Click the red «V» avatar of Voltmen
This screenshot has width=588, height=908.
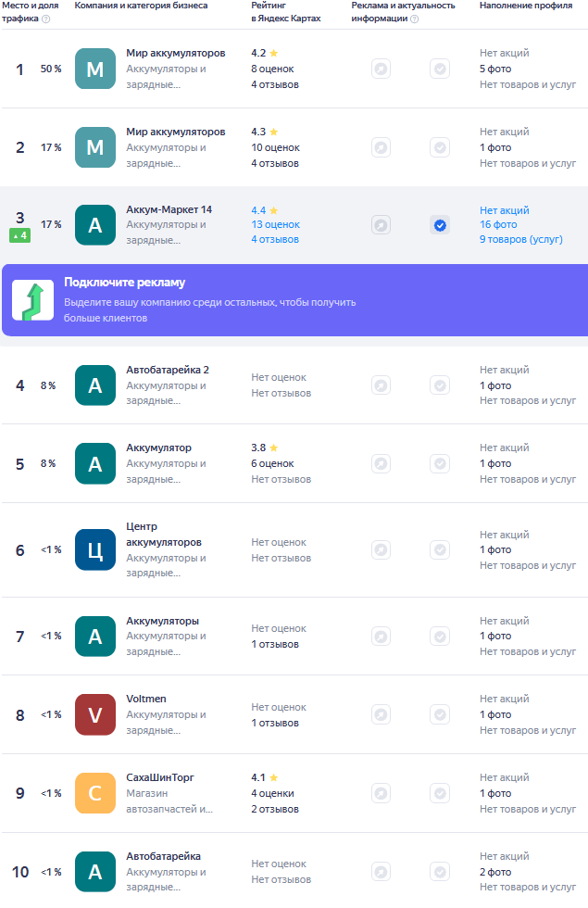pos(95,714)
